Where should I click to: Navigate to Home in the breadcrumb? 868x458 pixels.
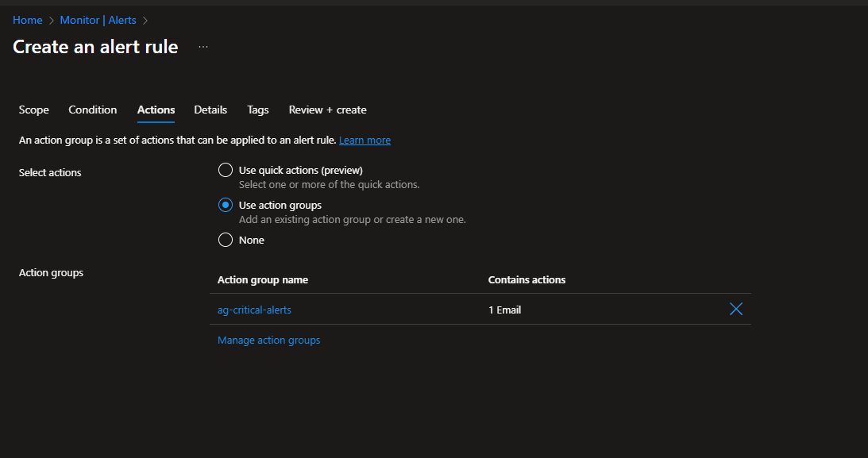click(28, 20)
